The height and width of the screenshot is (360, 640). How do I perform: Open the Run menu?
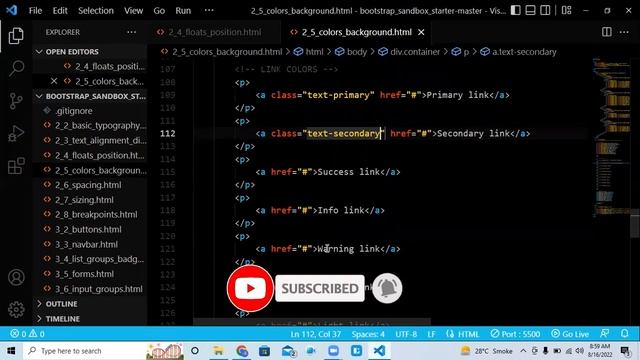coord(183,11)
